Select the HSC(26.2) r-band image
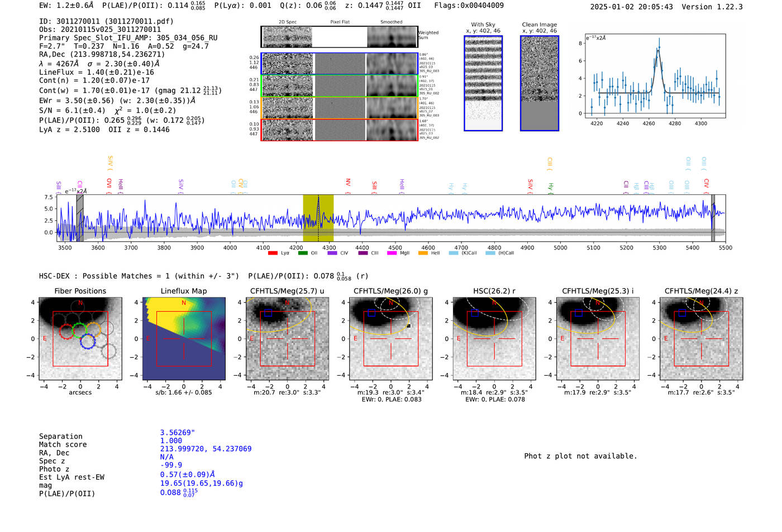782x532 pixels. point(494,338)
